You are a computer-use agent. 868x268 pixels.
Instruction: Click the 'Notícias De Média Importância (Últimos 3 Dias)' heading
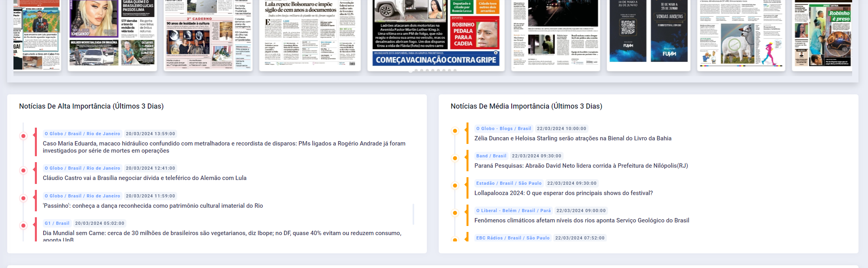526,106
